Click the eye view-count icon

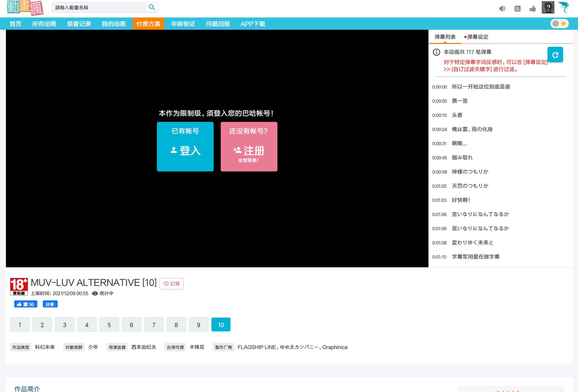click(95, 293)
